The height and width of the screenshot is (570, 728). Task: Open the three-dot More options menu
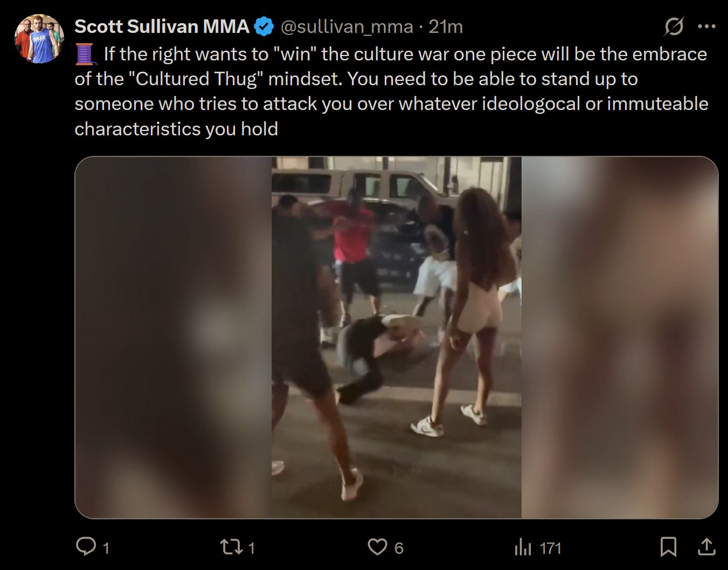pos(706,26)
